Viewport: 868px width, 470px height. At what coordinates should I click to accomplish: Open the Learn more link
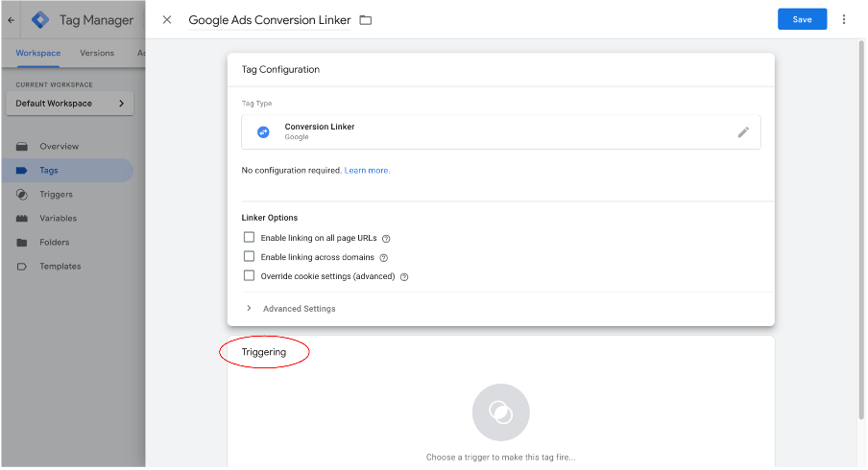[367, 171]
